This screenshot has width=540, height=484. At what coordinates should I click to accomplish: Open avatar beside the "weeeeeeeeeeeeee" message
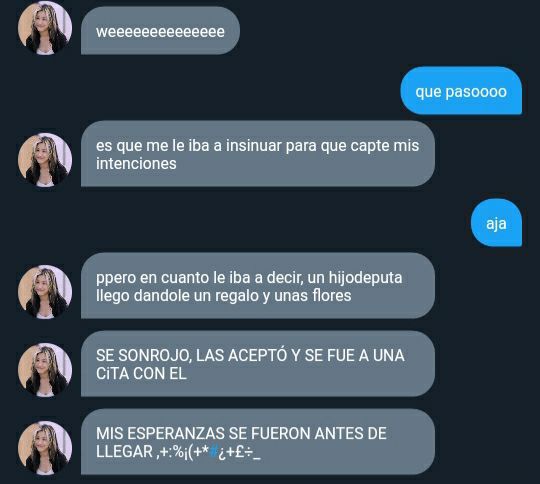(45, 28)
